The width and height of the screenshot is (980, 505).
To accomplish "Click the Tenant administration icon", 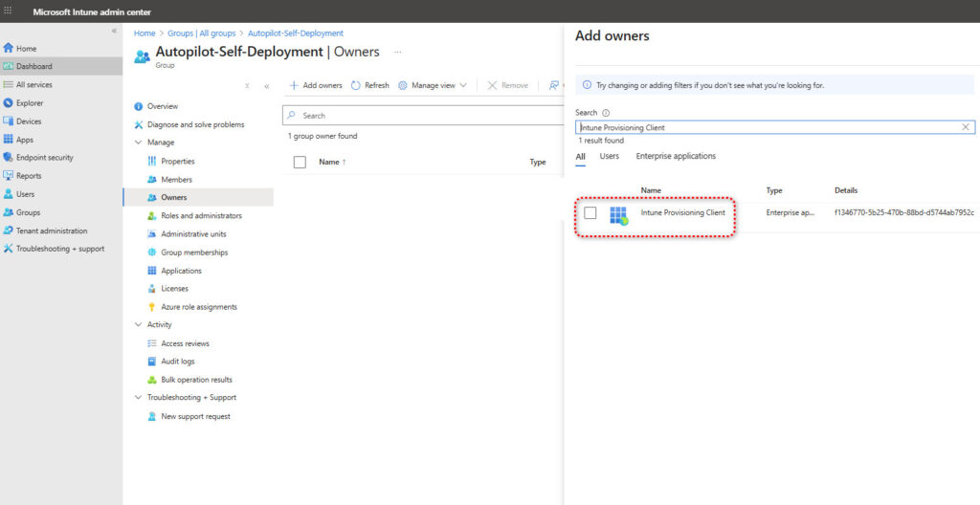I will tap(9, 231).
